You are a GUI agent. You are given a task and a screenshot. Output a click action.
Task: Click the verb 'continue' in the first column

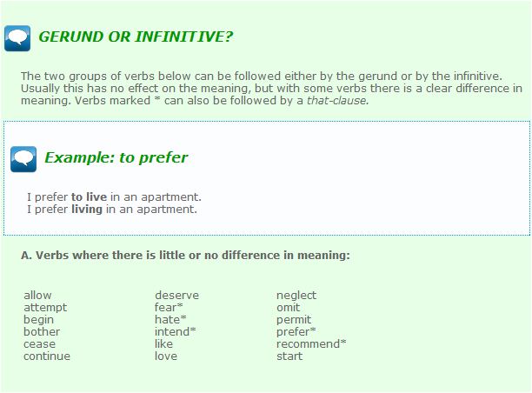(47, 356)
